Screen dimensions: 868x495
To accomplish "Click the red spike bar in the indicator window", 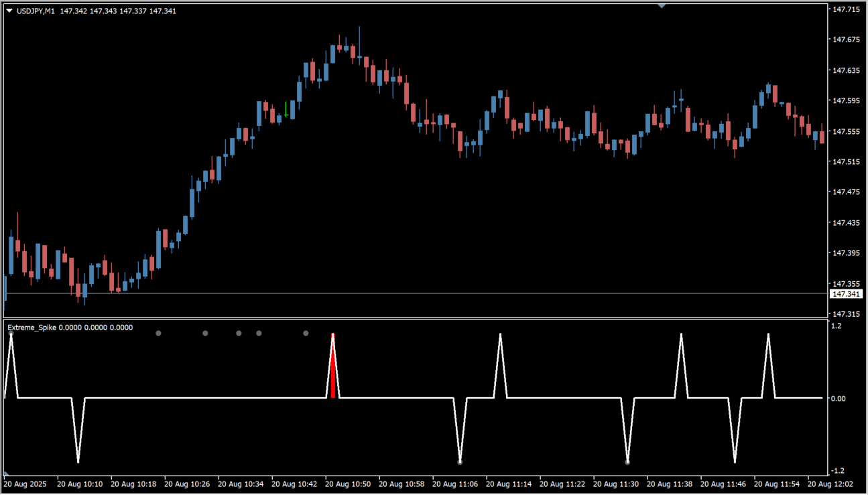I will click(x=332, y=365).
